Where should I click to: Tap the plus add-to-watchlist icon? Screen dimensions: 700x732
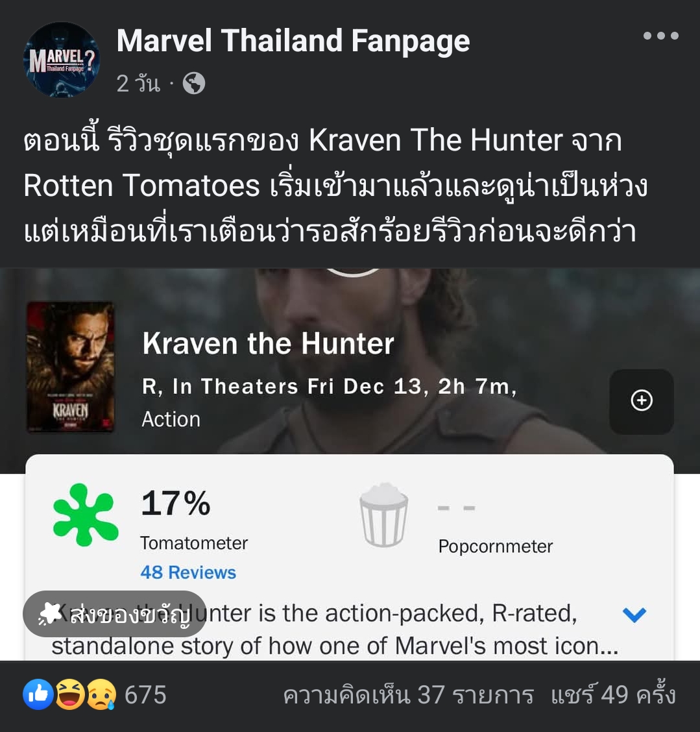point(642,400)
